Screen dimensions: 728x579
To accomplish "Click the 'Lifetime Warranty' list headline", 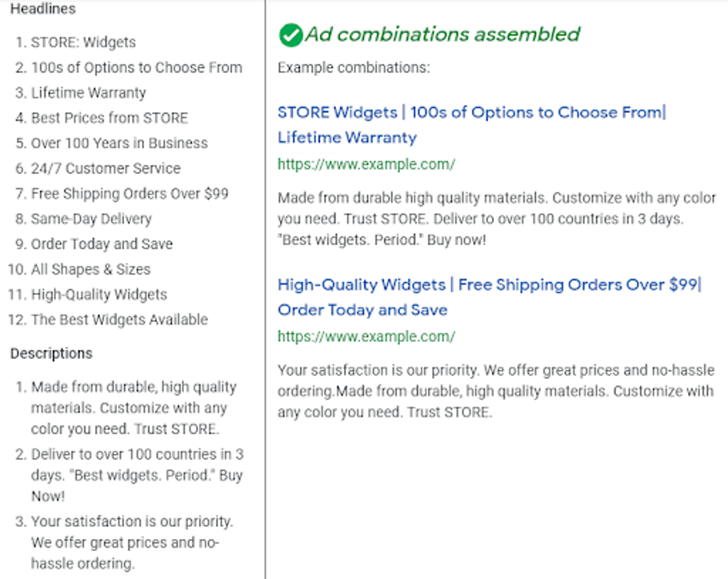I will (88, 93).
